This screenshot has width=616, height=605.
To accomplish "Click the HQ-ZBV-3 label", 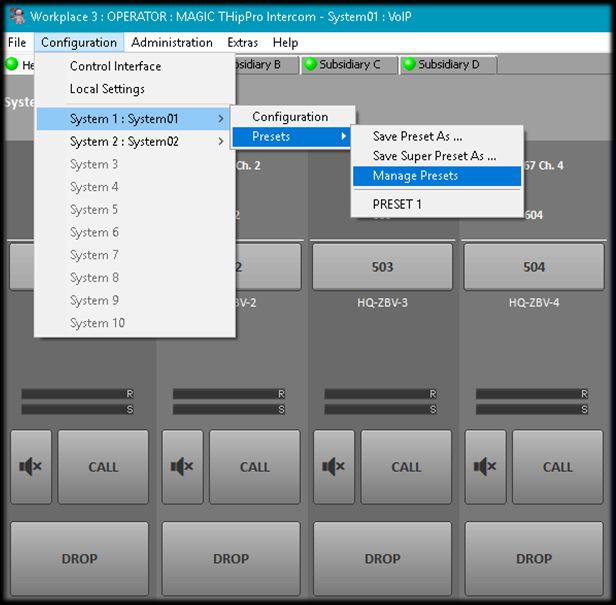I will [382, 302].
